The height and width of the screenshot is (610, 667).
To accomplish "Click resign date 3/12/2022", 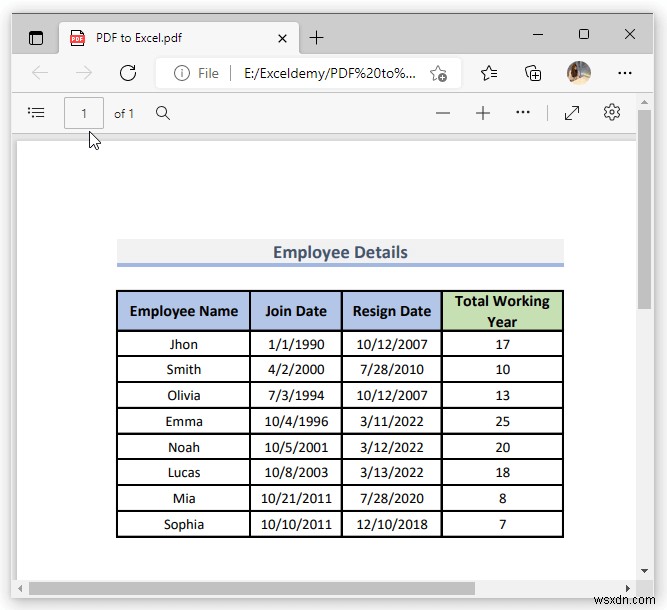I will 392,447.
